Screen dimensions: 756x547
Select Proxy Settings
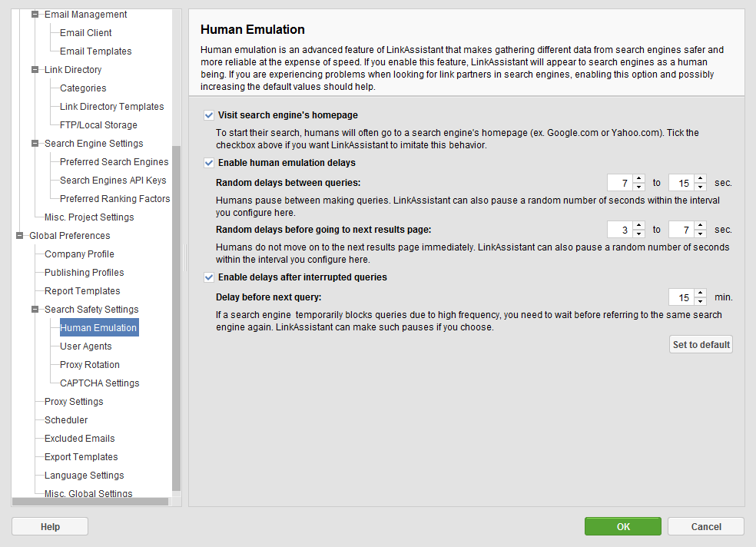tap(74, 402)
